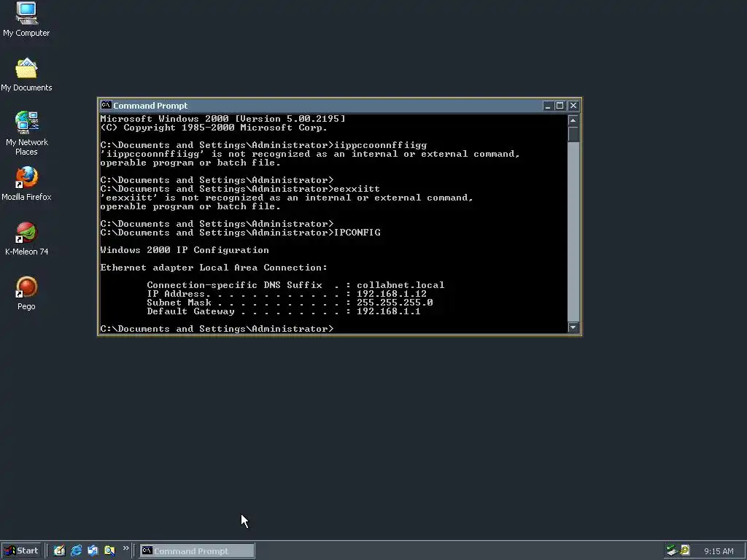The height and width of the screenshot is (560, 747).
Task: Click the 9:15 AM system clock
Action: click(719, 551)
